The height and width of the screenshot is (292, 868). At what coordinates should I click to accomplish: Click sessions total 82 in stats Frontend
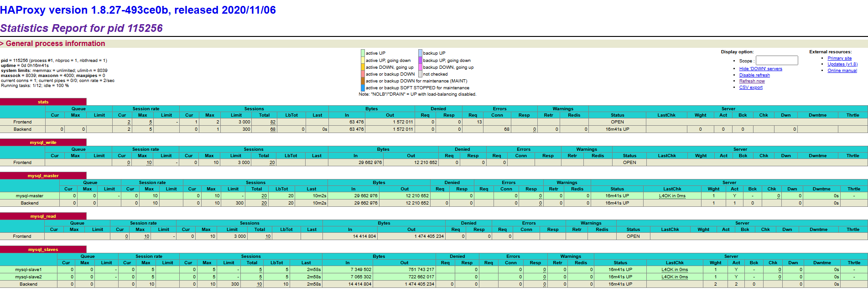(273, 122)
